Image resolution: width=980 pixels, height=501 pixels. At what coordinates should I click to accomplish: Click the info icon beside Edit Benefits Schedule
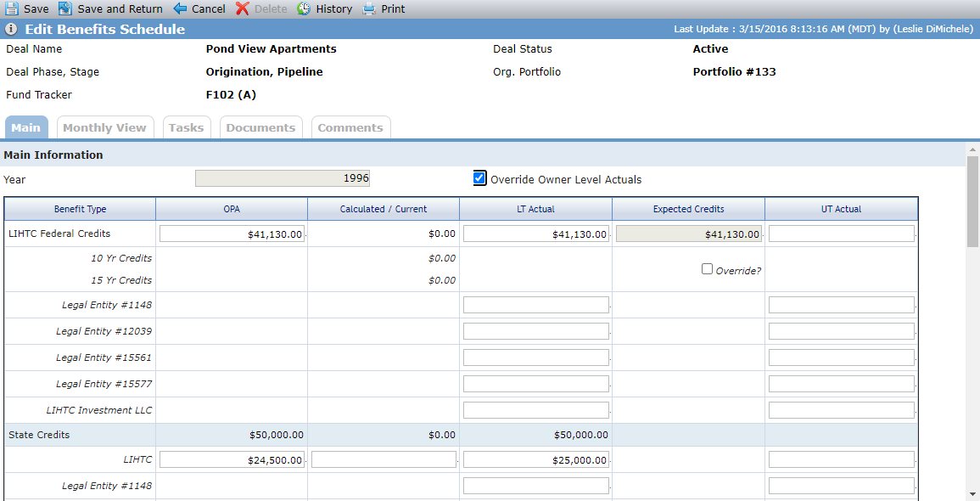11,30
